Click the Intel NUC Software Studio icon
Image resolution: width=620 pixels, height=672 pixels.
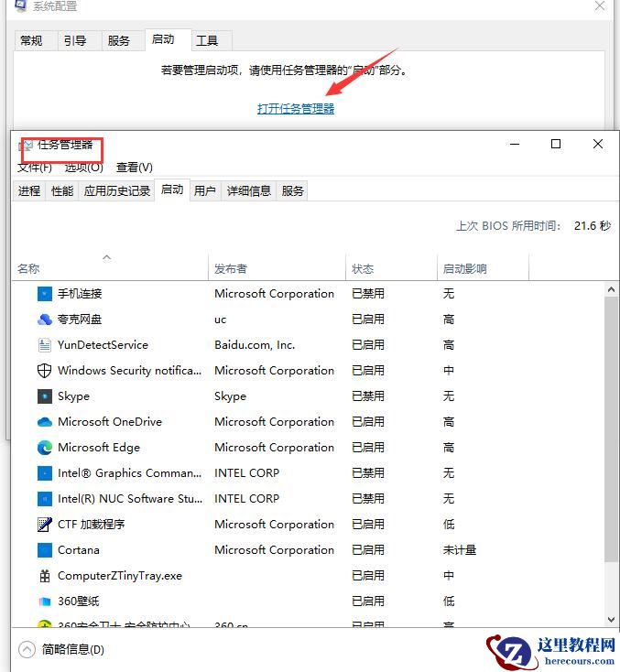45,499
